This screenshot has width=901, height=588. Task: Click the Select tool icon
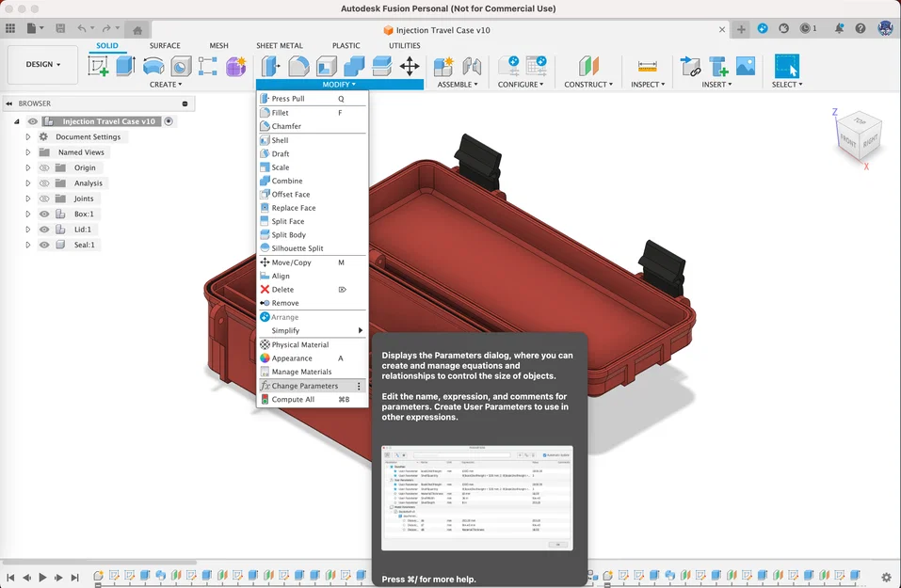tap(787, 66)
